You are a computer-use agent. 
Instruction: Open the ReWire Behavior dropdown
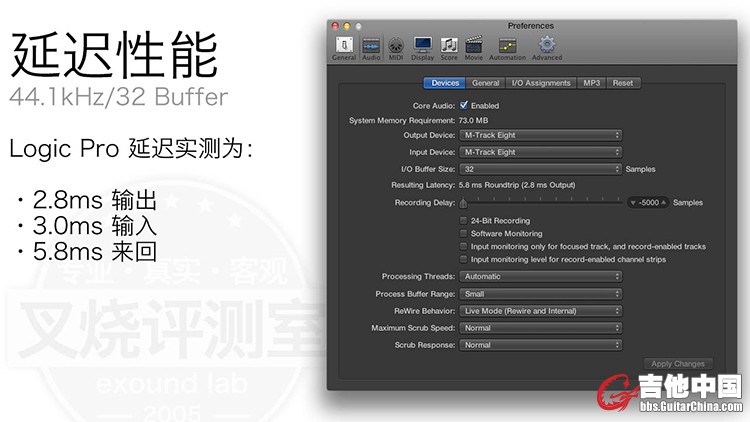[540, 311]
